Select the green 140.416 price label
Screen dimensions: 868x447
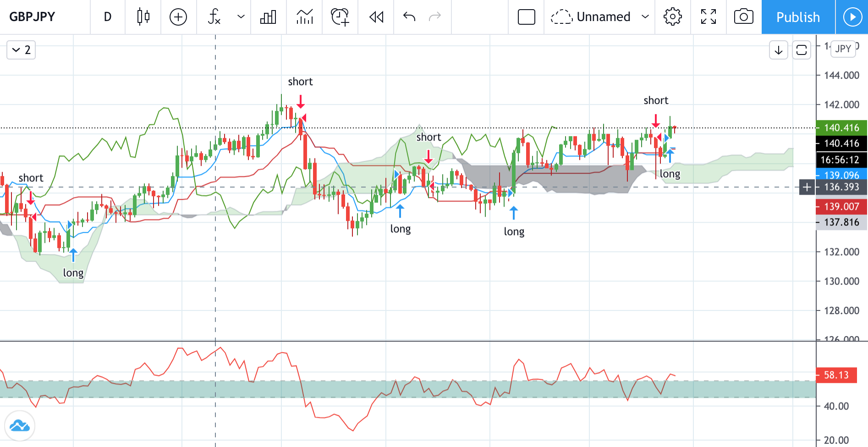click(x=842, y=128)
